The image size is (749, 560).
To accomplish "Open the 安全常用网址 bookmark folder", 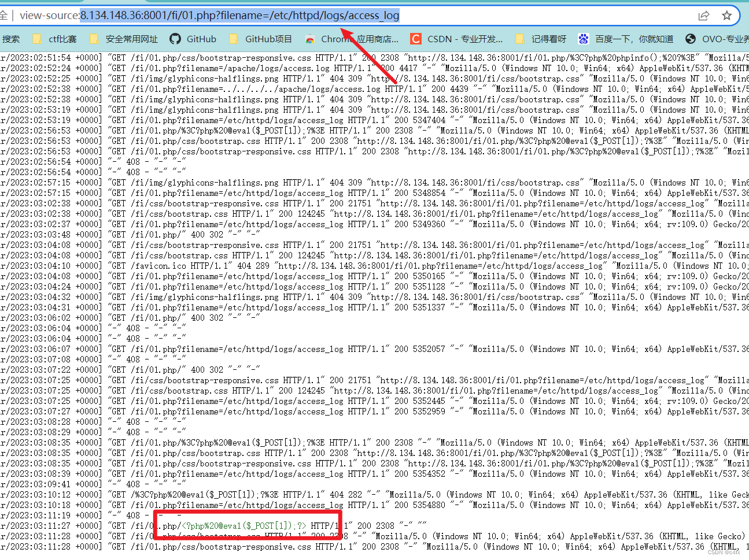I will 124,39.
